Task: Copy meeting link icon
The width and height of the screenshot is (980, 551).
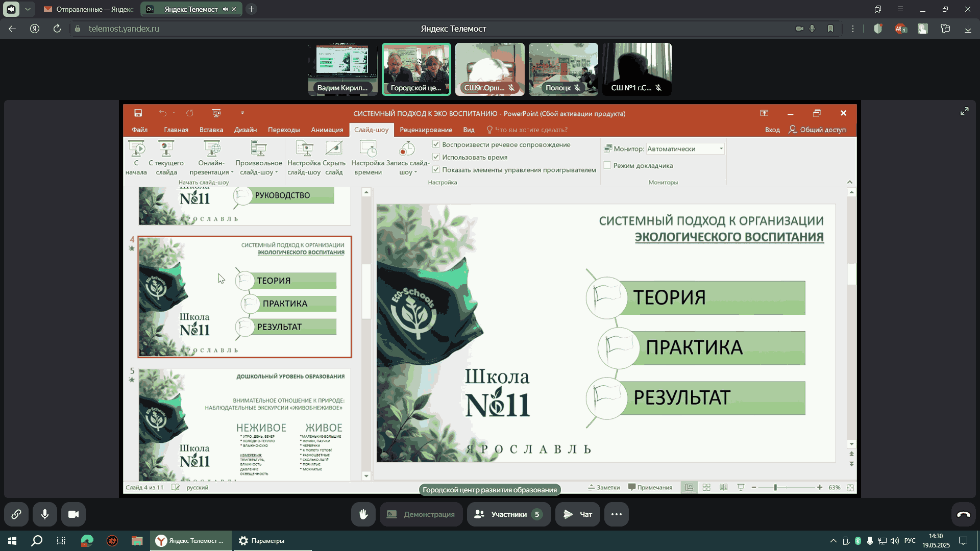Action: (16, 514)
